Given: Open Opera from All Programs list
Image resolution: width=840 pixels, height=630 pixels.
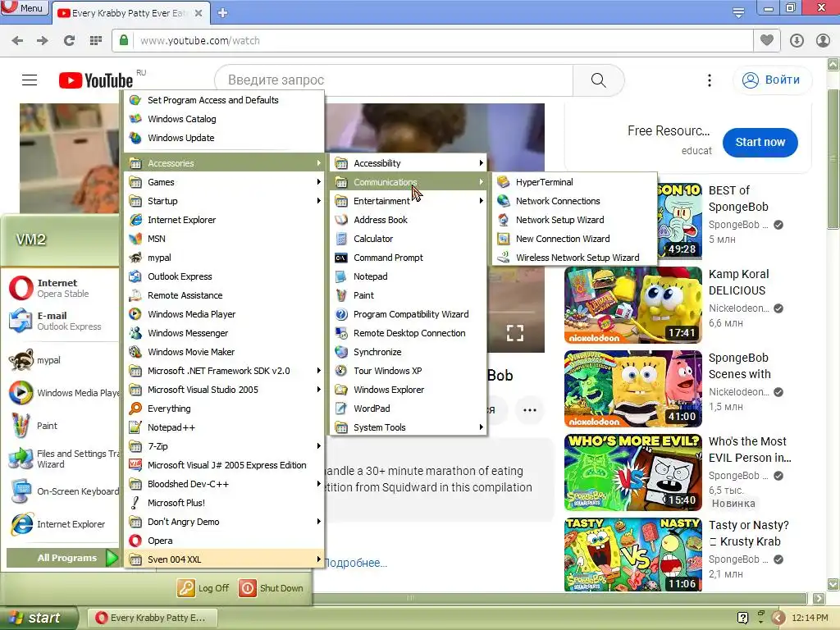Looking at the screenshot, I should [225, 541].
